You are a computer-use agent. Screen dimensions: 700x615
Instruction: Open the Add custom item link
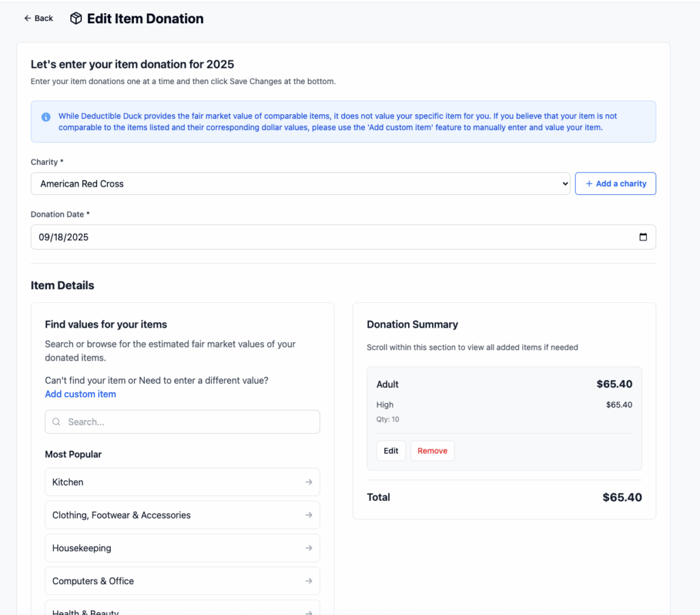[80, 394]
